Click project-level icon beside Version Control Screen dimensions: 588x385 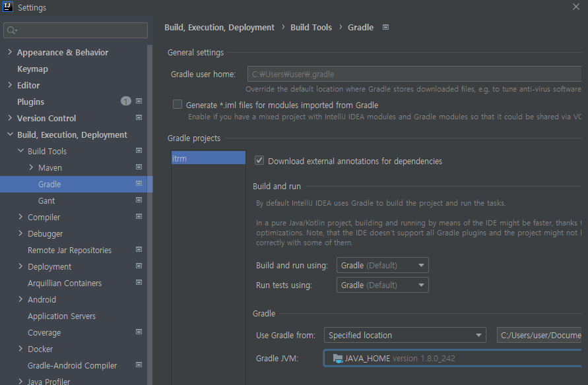tap(139, 117)
